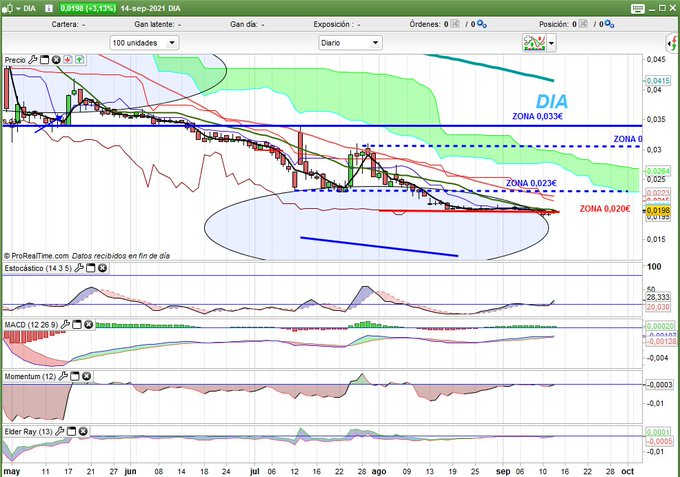Click the yellow 0,0198 price axis tag
Screen dimensions: 680x477
(657, 211)
